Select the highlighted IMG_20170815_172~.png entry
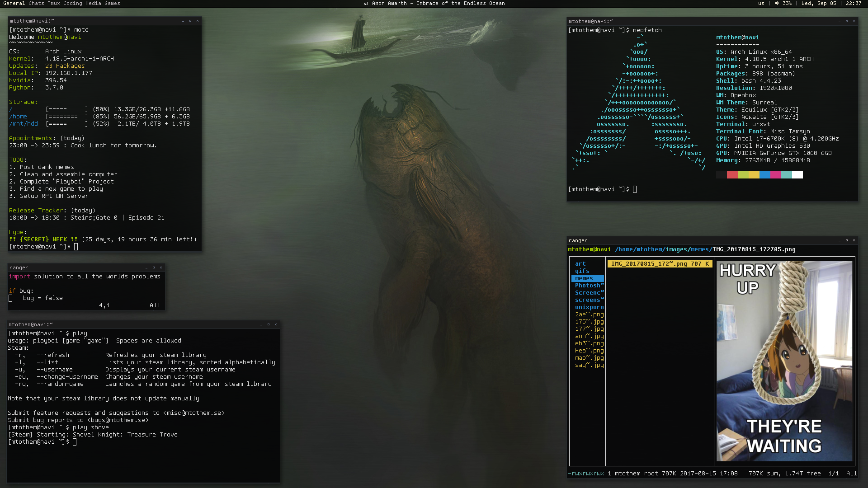This screenshot has width=868, height=488. coord(660,264)
